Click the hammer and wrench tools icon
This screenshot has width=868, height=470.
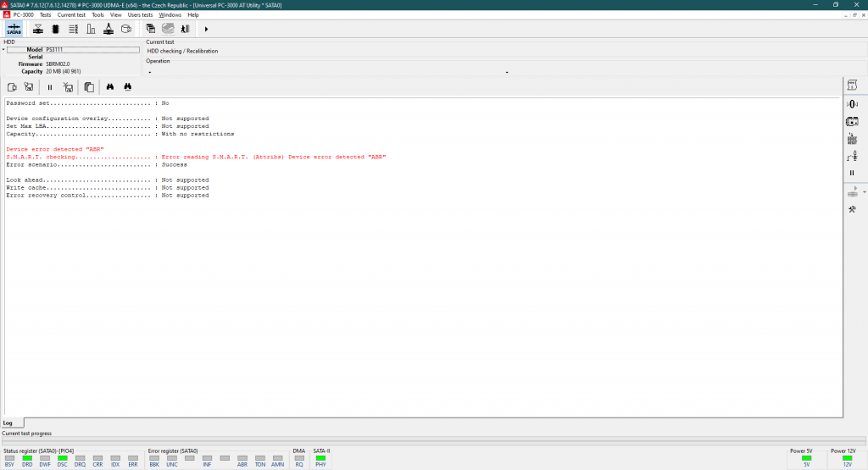tap(852, 209)
